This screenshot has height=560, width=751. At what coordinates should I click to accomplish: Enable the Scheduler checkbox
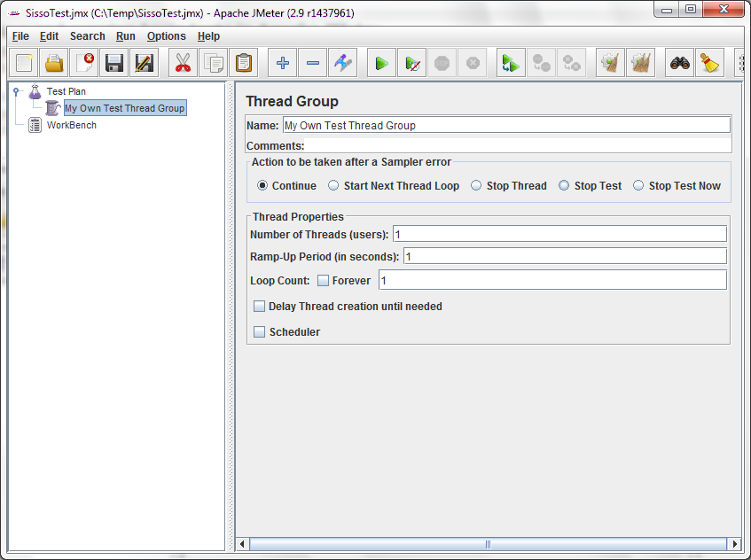point(259,331)
